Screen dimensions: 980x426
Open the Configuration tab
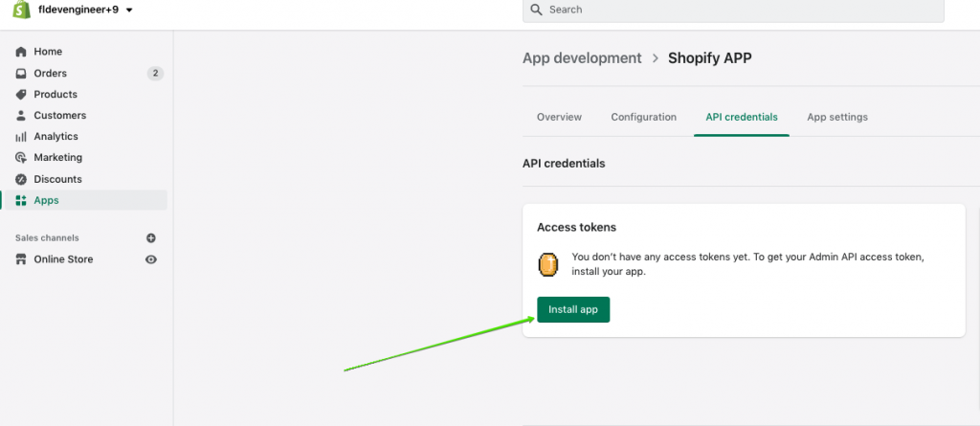click(x=643, y=117)
